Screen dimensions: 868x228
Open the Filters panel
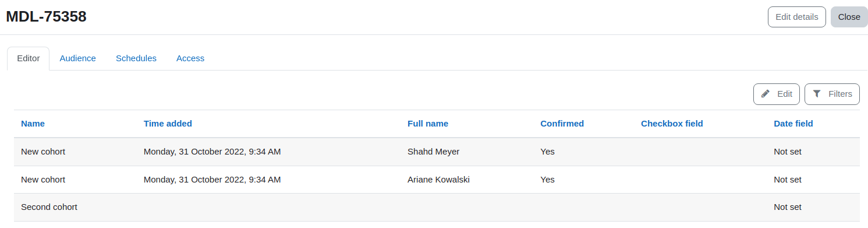click(832, 94)
